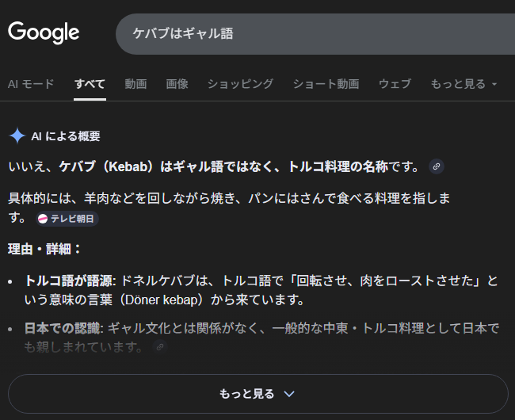Screen dimensions: 515x420
Task: Open the ショート動画 tab
Action: click(x=326, y=83)
